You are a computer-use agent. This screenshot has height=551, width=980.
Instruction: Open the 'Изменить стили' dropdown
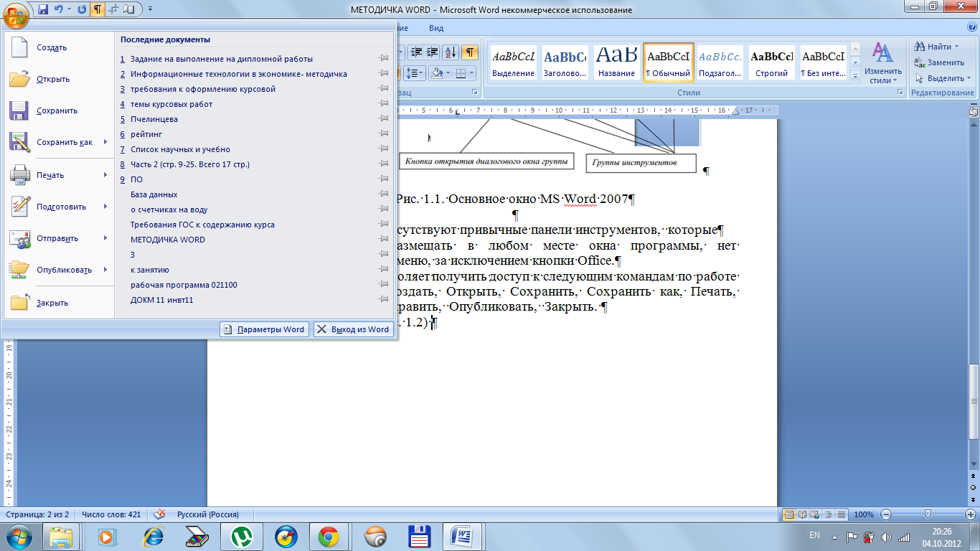coord(882,63)
